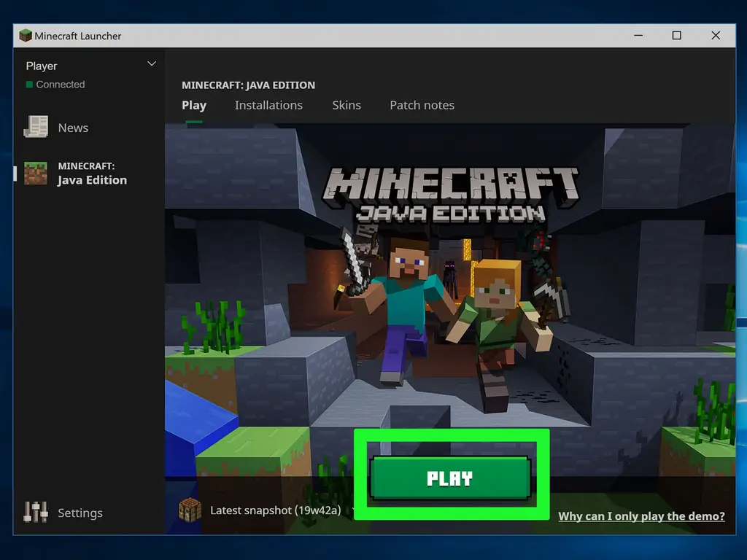Expand the Player account chevron
The image size is (747, 560).
[x=152, y=64]
